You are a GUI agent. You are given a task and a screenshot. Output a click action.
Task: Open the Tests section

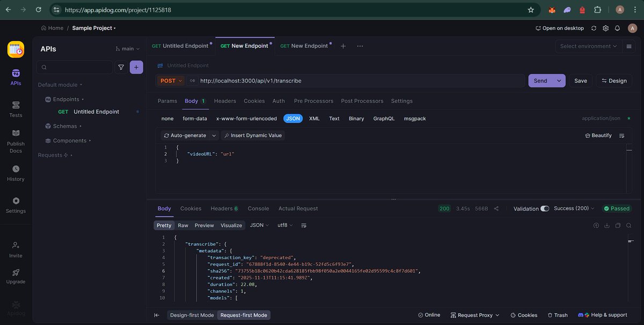coord(16,109)
